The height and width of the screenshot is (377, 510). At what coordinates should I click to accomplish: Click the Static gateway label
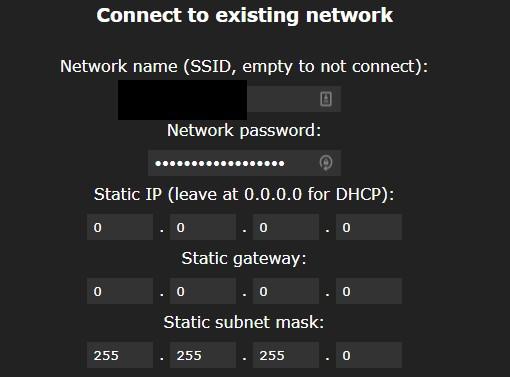[244, 259]
